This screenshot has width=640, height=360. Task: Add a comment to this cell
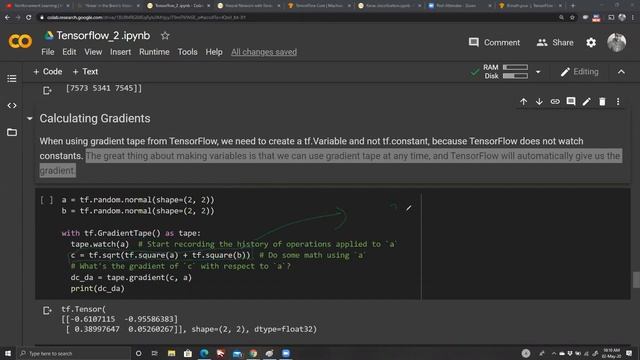pyautogui.click(x=571, y=102)
